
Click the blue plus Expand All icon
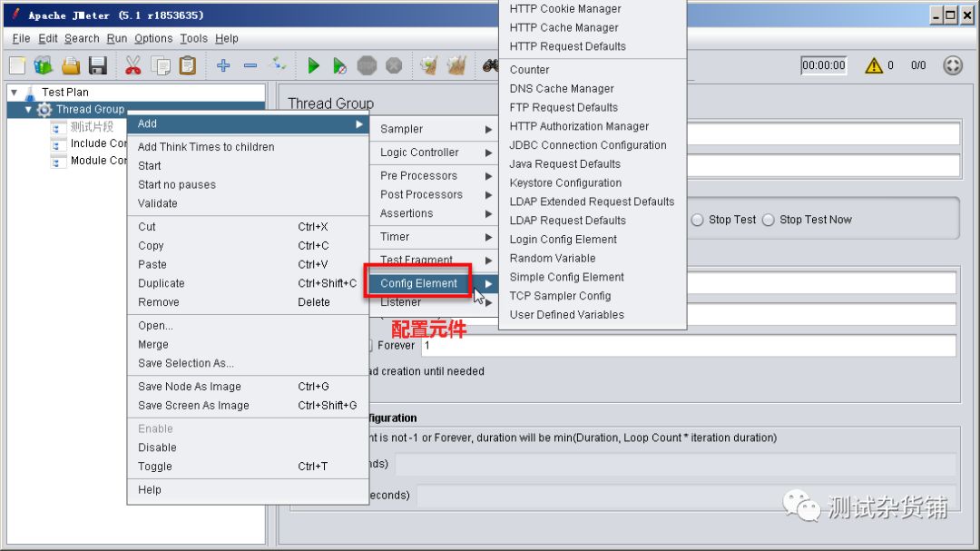[223, 65]
